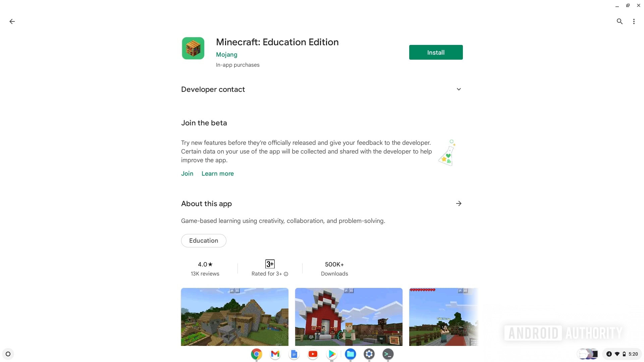Click Learn more about beta link
This screenshot has height=362, width=644.
coord(218,173)
